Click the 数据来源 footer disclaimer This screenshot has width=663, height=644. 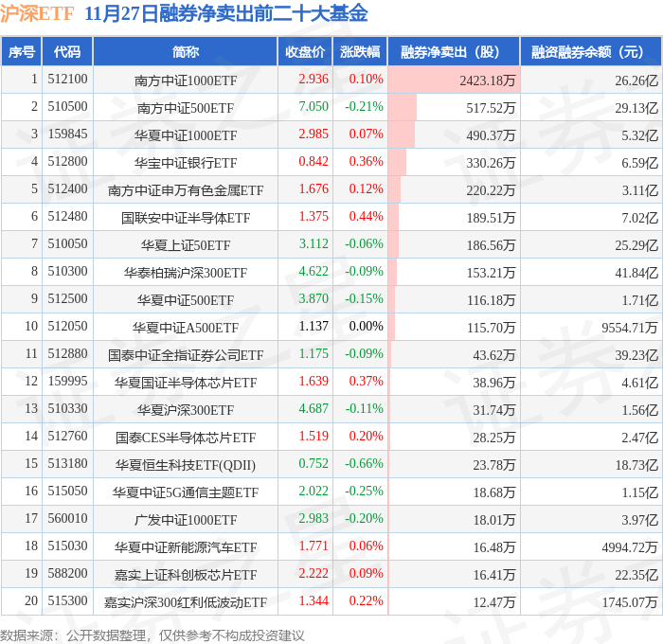pyautogui.click(x=152, y=635)
